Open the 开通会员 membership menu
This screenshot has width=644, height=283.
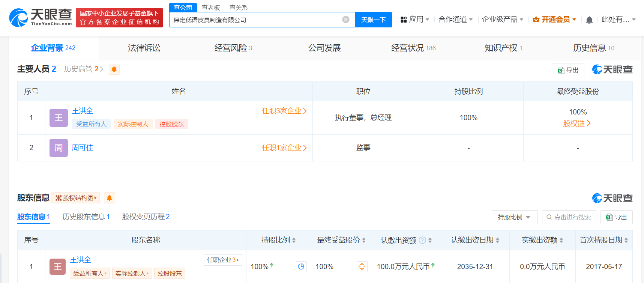pyautogui.click(x=554, y=20)
